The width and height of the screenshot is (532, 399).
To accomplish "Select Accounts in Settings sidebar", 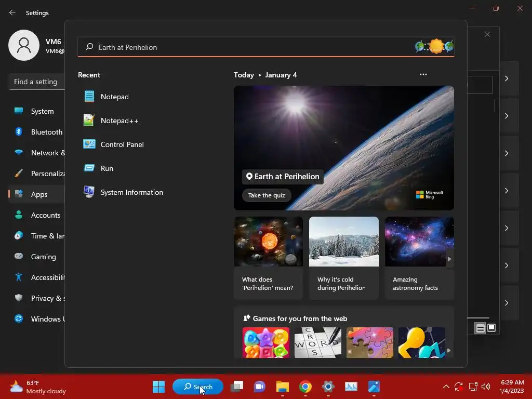I will click(x=37, y=215).
